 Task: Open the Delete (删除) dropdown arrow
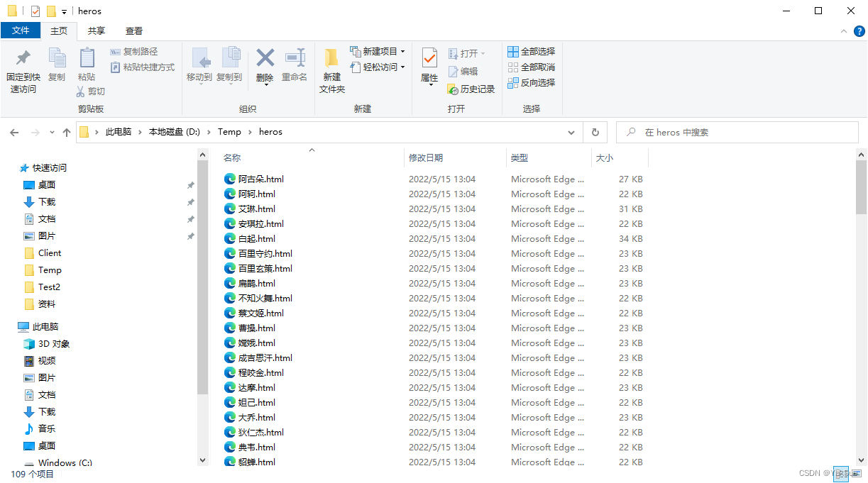click(265, 86)
